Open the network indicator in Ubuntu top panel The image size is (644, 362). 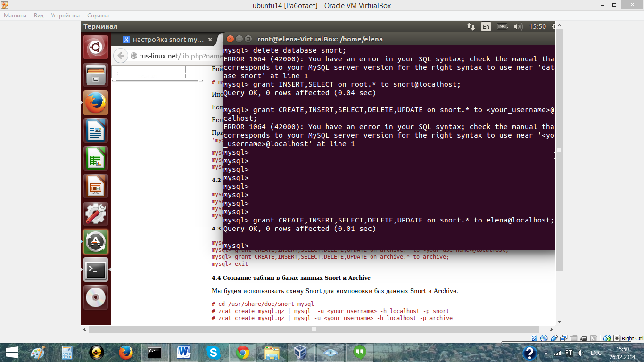pos(471,27)
